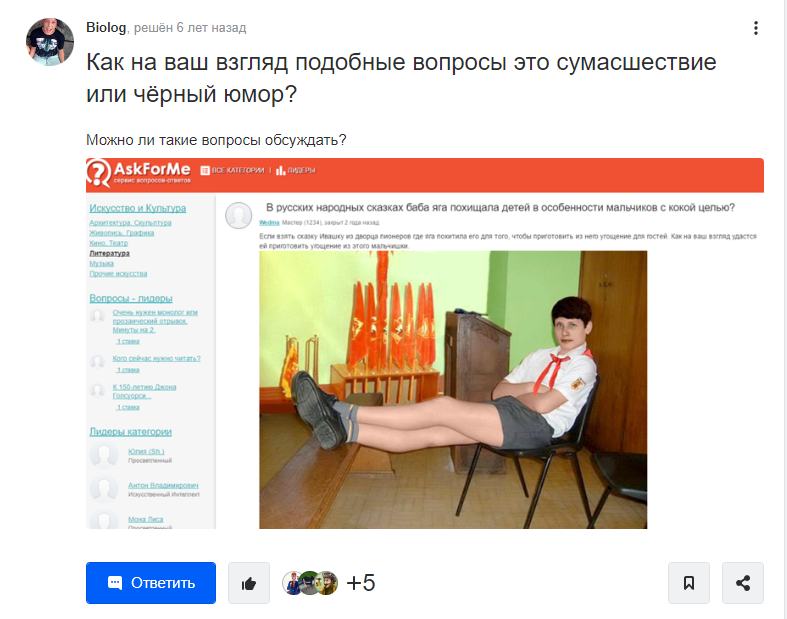
Task: Open the Лидеры категории heading link
Action: click(x=130, y=432)
